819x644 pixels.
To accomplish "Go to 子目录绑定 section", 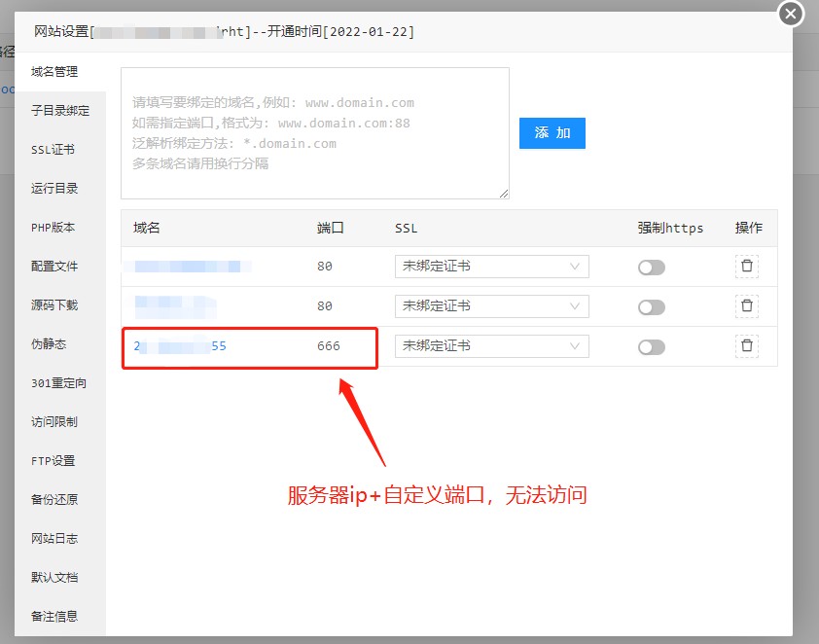I will [59, 111].
